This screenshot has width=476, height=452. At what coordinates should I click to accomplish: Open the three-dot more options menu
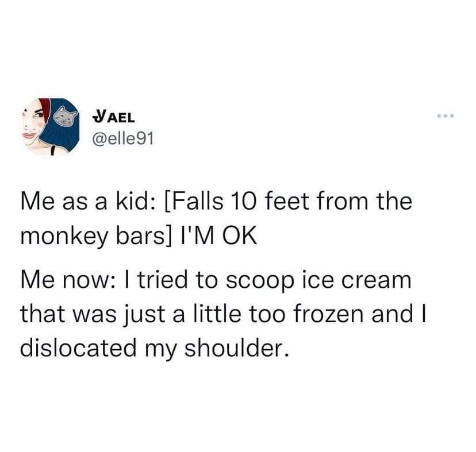tap(446, 115)
